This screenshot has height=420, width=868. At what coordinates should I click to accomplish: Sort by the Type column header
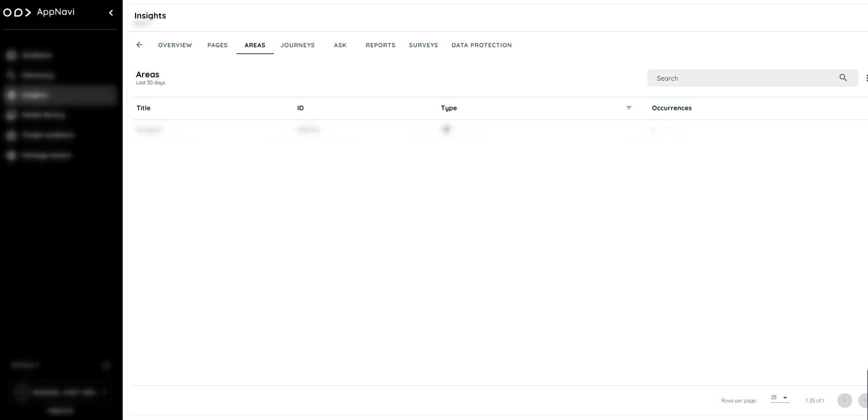tap(449, 108)
